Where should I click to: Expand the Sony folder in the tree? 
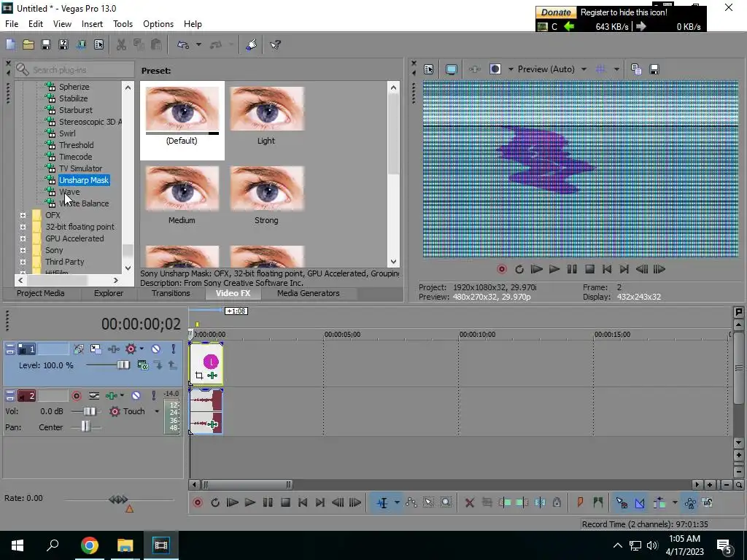pos(23,251)
